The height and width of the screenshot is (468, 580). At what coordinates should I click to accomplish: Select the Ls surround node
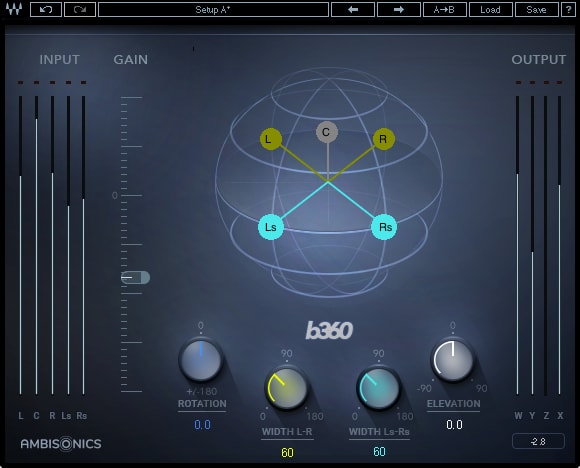[271, 227]
